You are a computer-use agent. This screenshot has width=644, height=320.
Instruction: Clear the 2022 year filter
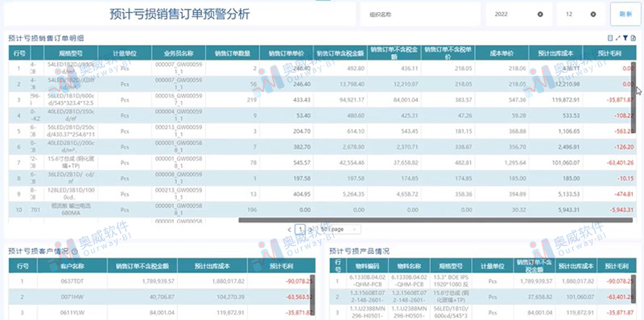click(540, 15)
